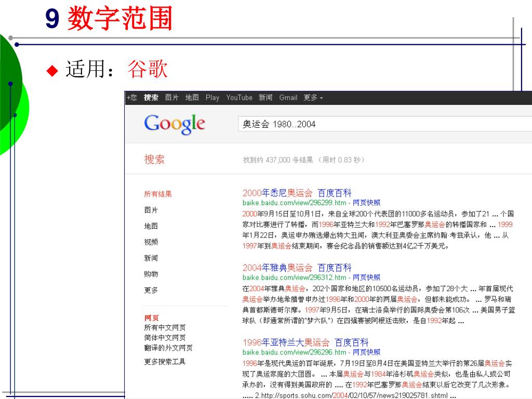Viewport: 532px width, 399px height.
Task: Select 搜索 in the Google top bar
Action: (151, 98)
